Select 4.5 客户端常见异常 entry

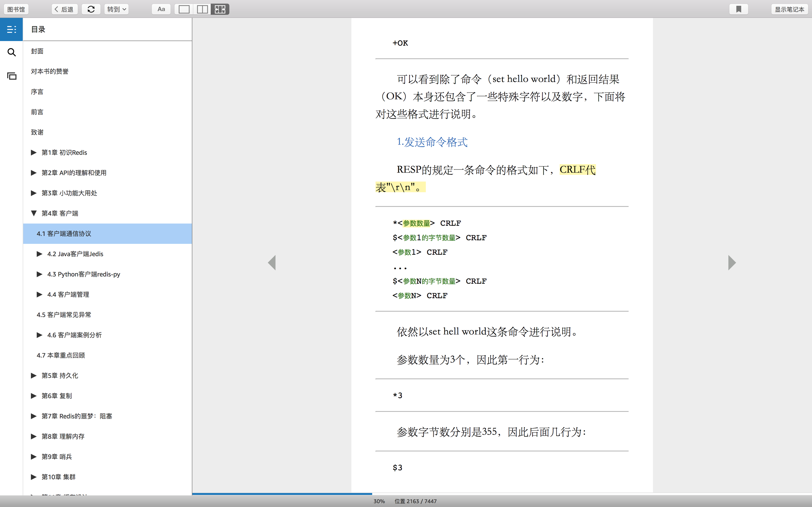64,315
